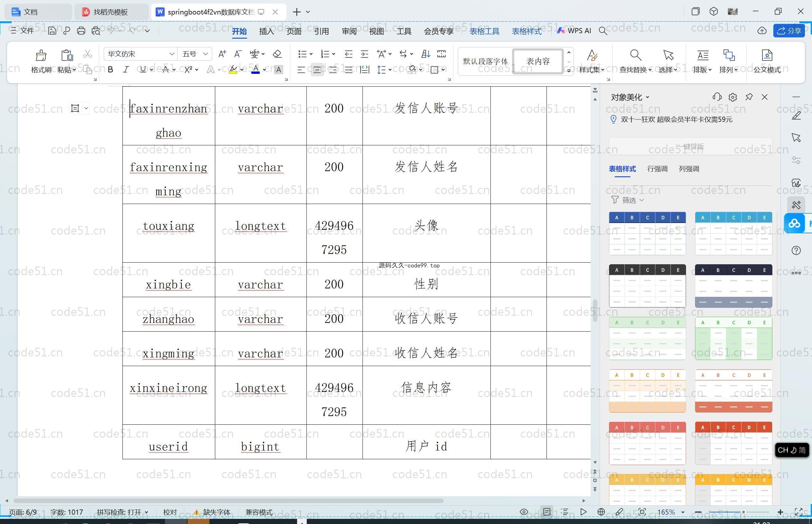This screenshot has width=812, height=524.
Task: Toggle Italic formatting
Action: click(126, 70)
